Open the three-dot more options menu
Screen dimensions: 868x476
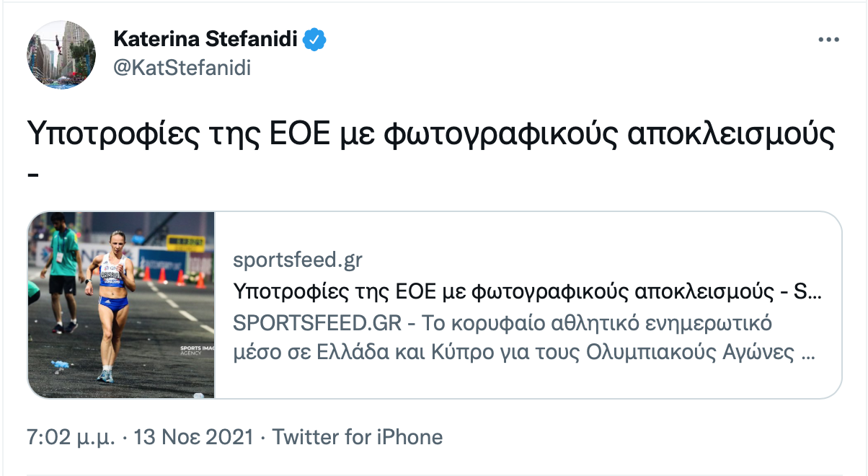(x=828, y=40)
